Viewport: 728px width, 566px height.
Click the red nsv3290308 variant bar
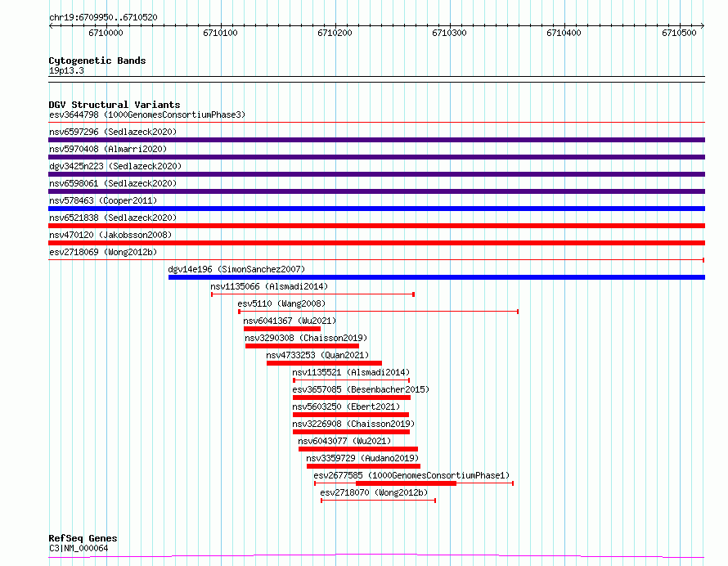[x=302, y=346]
